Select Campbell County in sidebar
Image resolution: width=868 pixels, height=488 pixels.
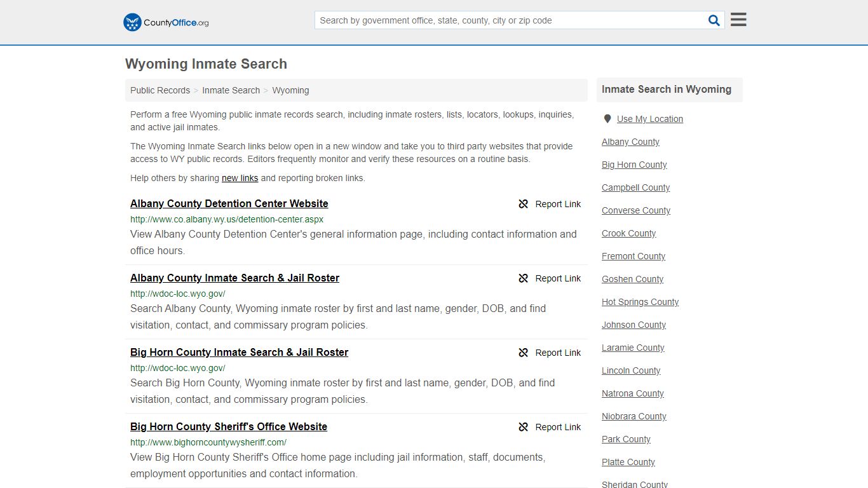(635, 187)
